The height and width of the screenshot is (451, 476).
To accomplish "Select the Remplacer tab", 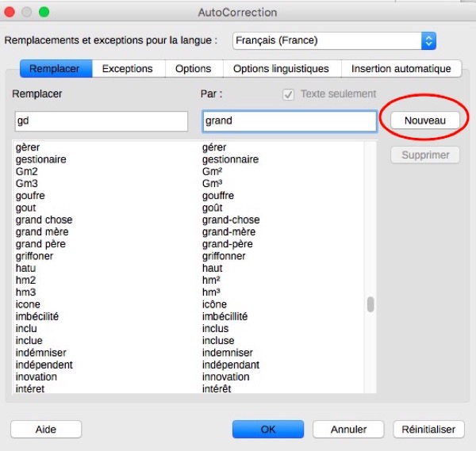I will coord(54,69).
